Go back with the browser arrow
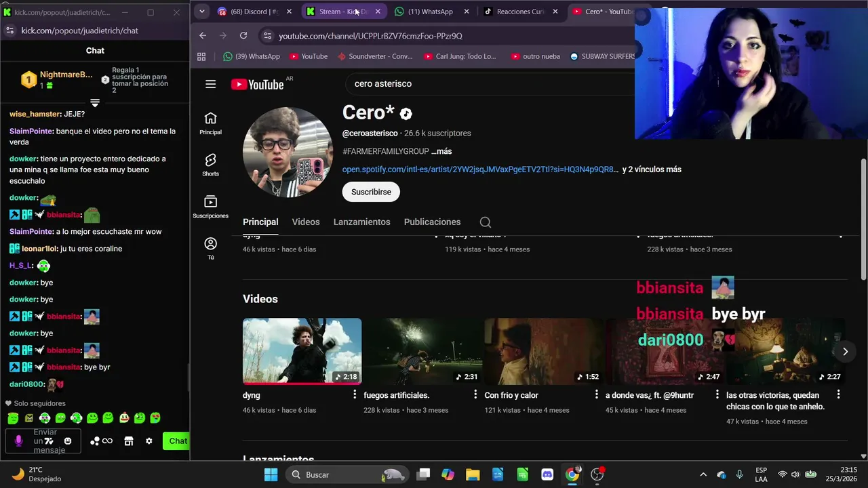Viewport: 868px width, 488px height. click(203, 35)
